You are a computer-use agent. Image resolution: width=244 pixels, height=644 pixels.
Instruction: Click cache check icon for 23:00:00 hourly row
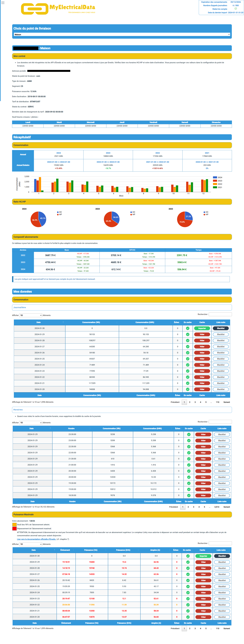pyautogui.click(x=189, y=440)
